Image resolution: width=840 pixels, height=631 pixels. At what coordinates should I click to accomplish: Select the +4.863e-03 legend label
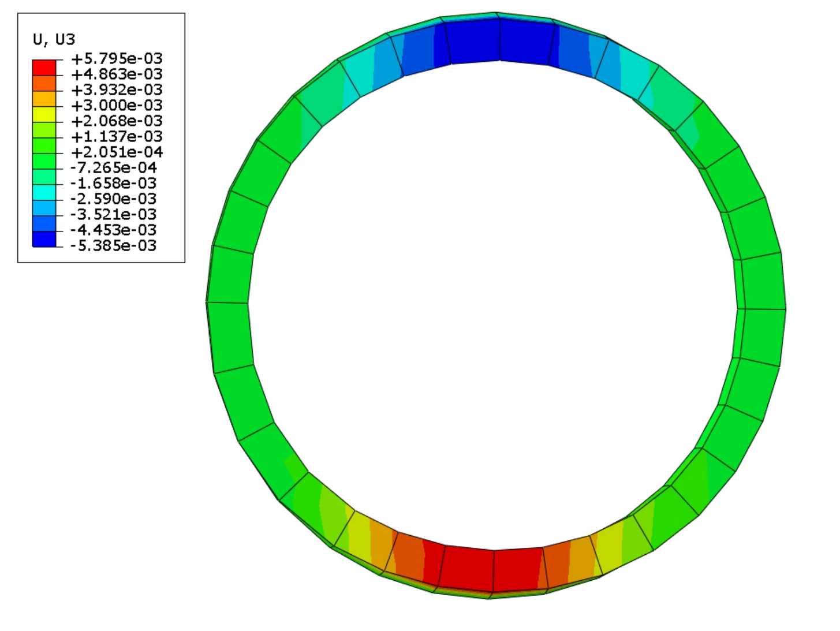[x=117, y=74]
